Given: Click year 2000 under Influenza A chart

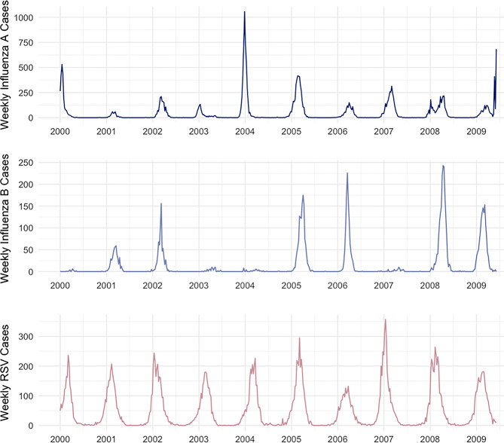Looking at the screenshot, I should coord(60,132).
